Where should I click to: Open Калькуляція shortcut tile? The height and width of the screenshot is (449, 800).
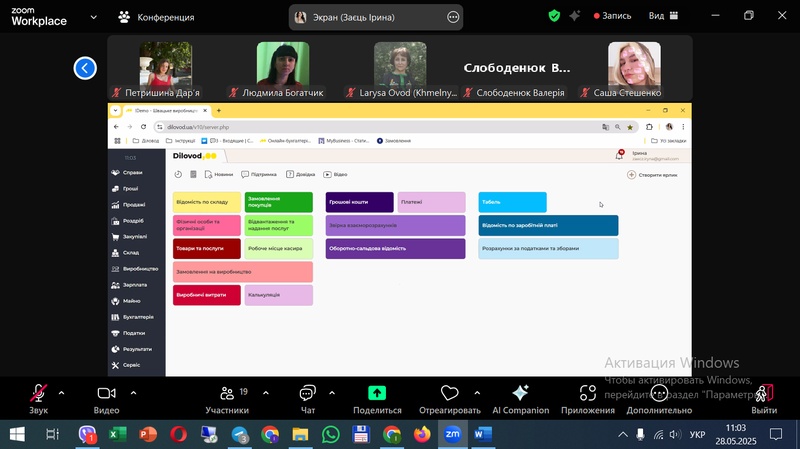tap(279, 295)
